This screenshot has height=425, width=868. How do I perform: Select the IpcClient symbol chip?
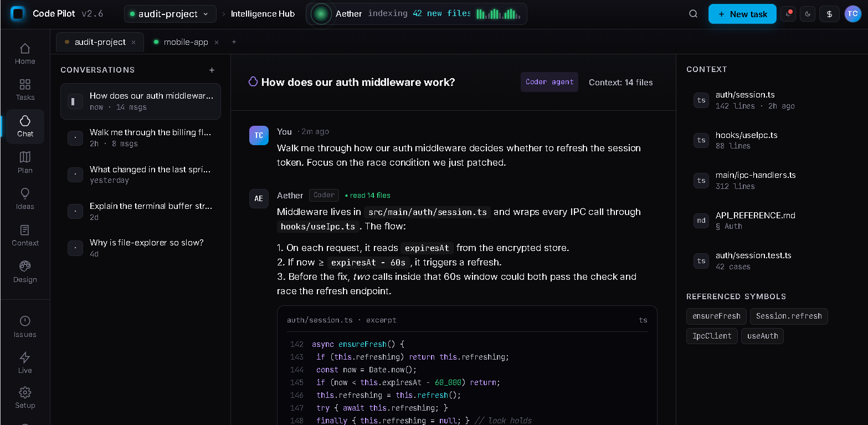click(x=712, y=336)
